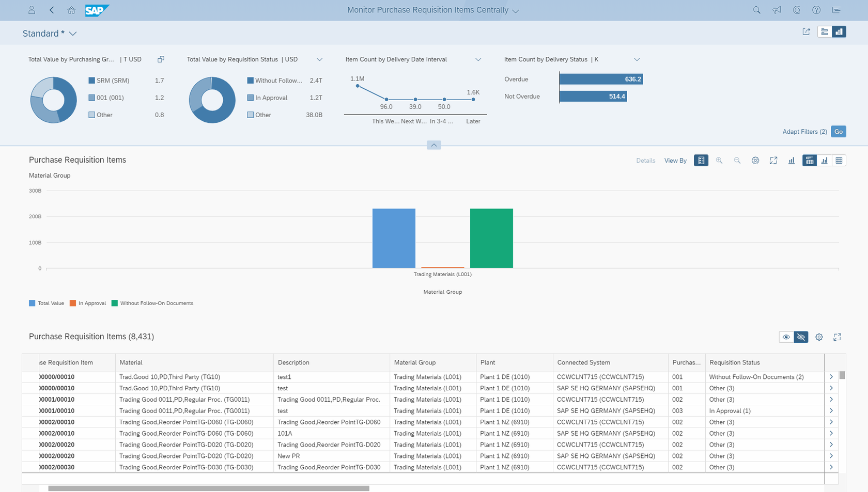Viewport: 868px width, 492px height.
Task: Click the Details button
Action: pos(645,161)
